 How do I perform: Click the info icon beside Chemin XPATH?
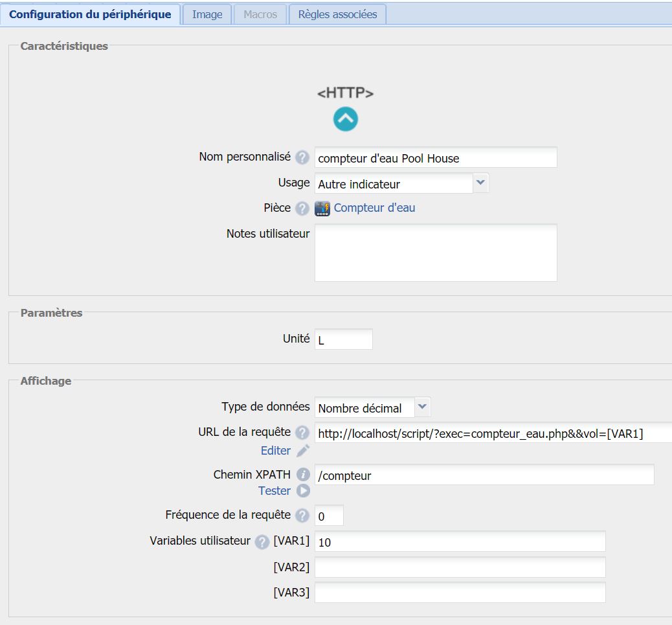303,475
